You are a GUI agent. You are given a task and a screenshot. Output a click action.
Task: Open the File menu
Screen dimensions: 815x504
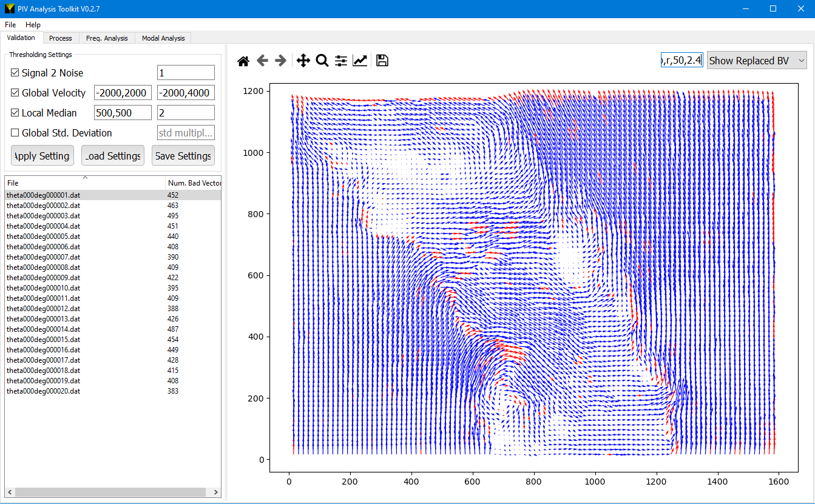coord(10,25)
